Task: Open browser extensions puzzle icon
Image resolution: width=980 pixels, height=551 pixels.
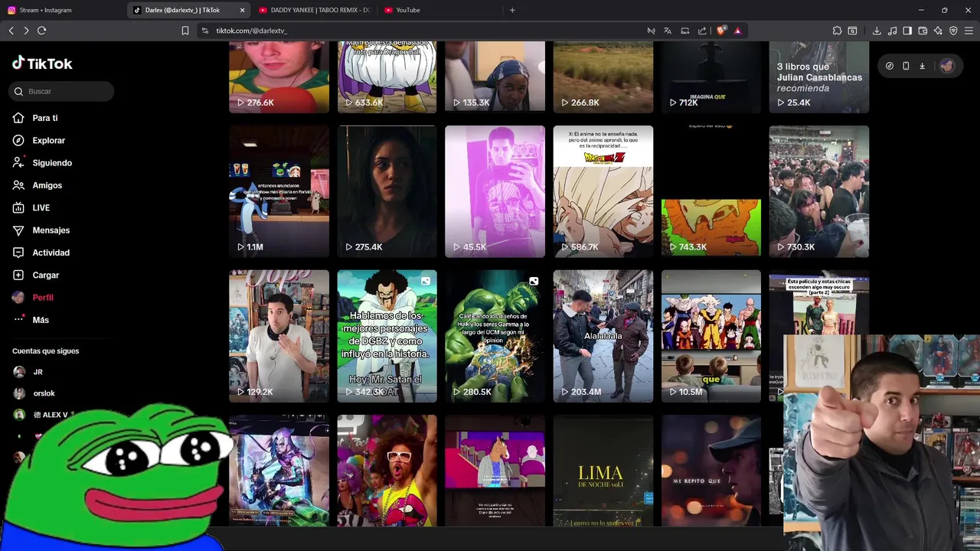Action: pos(837,31)
